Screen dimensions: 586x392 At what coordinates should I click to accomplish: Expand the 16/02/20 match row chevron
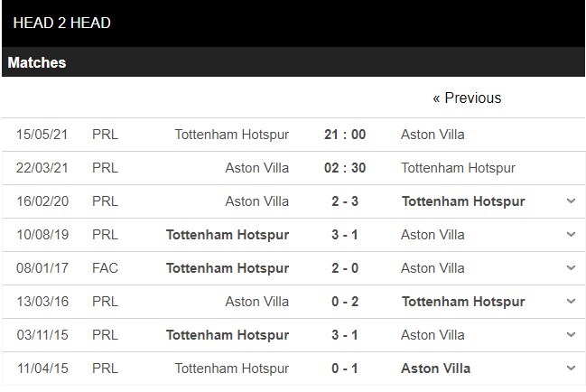pyautogui.click(x=571, y=201)
